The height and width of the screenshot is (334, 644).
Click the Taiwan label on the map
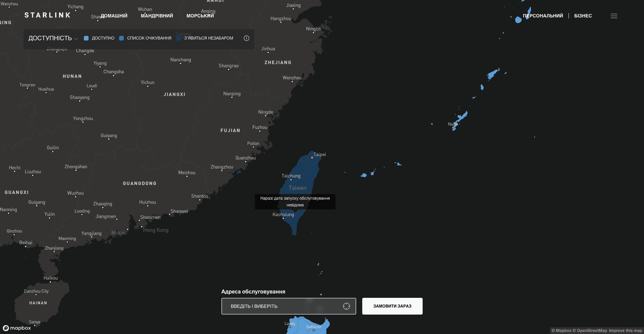[298, 188]
